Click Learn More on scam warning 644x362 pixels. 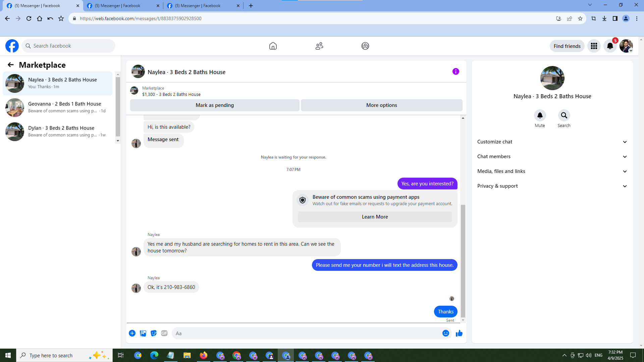375,217
